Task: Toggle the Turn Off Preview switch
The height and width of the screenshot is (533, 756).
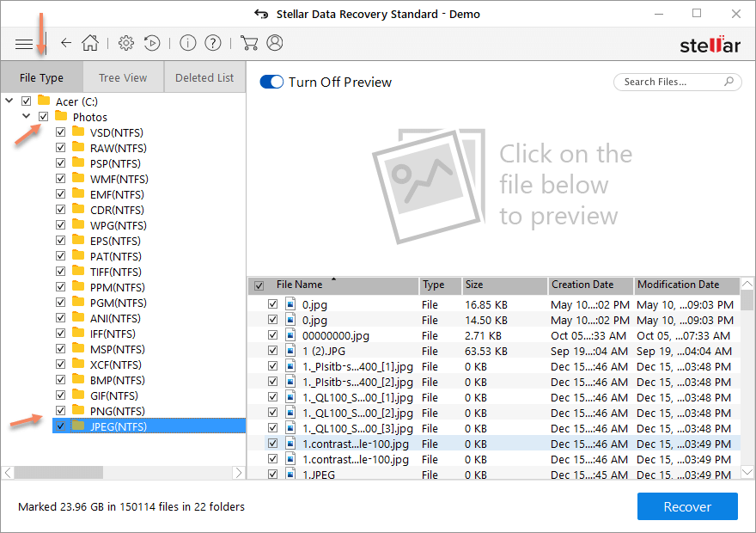Action: click(x=271, y=82)
